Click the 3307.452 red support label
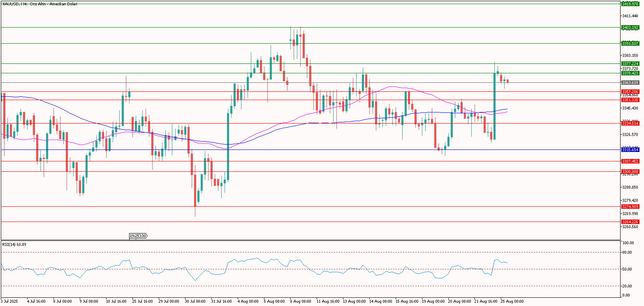This screenshot has width=644, height=306. (630, 161)
